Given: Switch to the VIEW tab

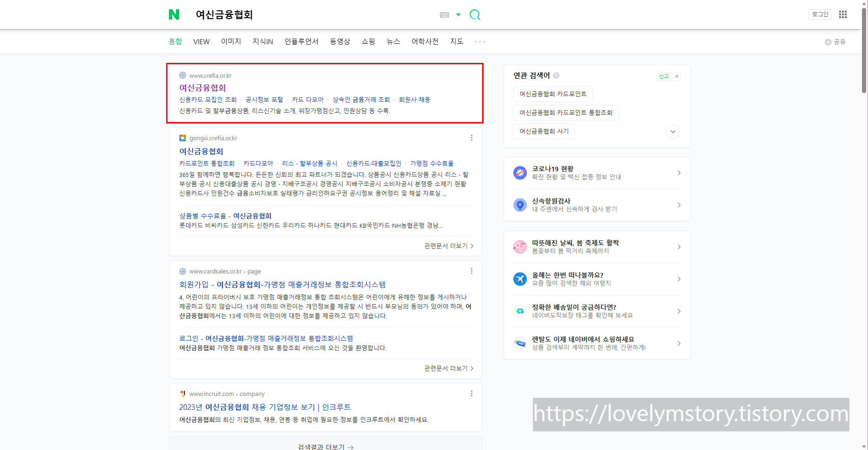Looking at the screenshot, I should click(202, 41).
